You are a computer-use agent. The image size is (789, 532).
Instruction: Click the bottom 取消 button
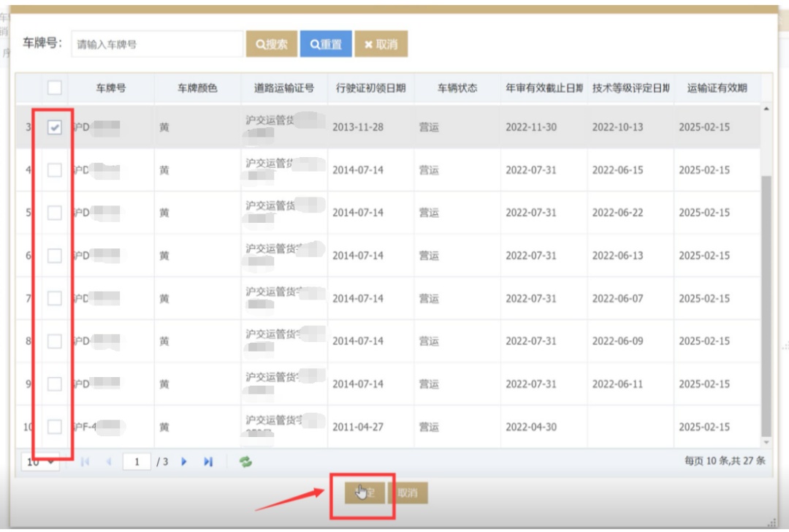pyautogui.click(x=407, y=493)
